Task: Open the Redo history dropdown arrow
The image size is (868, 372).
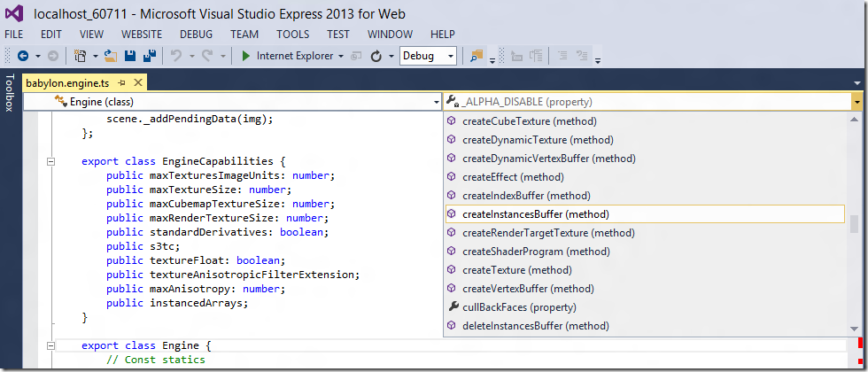Action: [x=222, y=57]
